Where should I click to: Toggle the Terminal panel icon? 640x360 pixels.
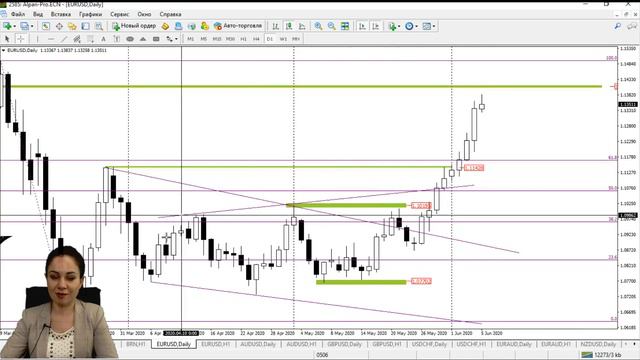(x=85, y=26)
